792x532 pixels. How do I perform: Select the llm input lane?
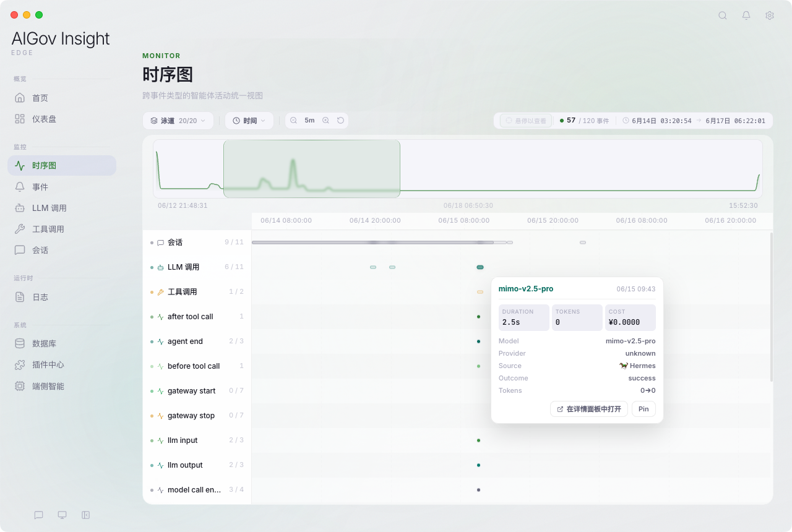pos(197,440)
